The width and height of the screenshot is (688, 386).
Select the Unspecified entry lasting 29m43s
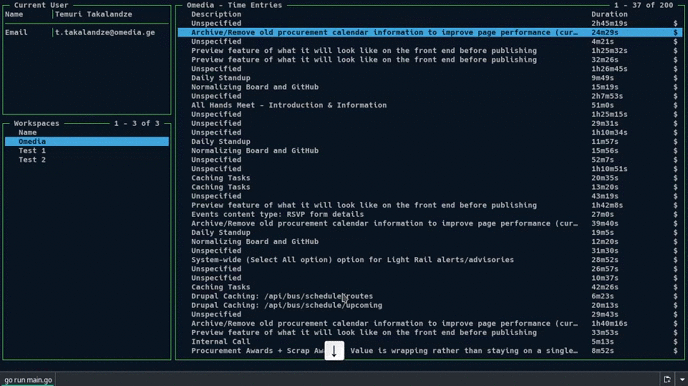pyautogui.click(x=430, y=315)
